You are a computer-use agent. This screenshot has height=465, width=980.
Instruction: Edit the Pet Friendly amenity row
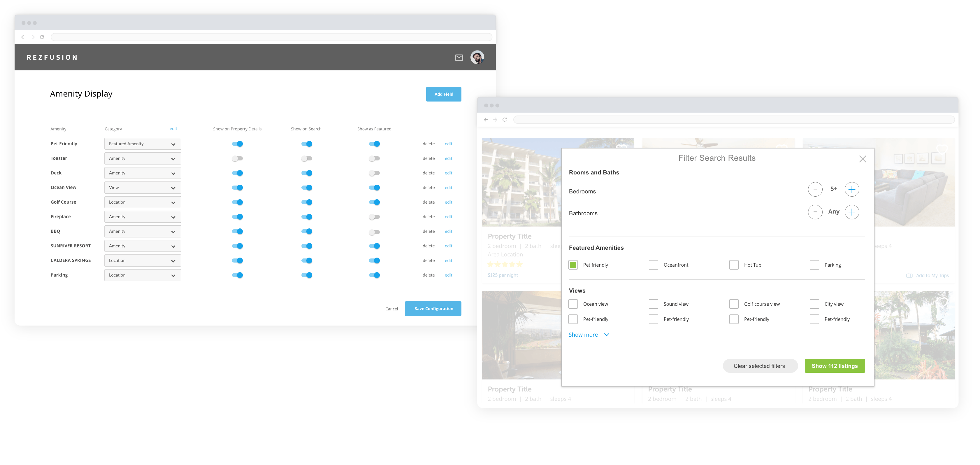click(x=449, y=144)
